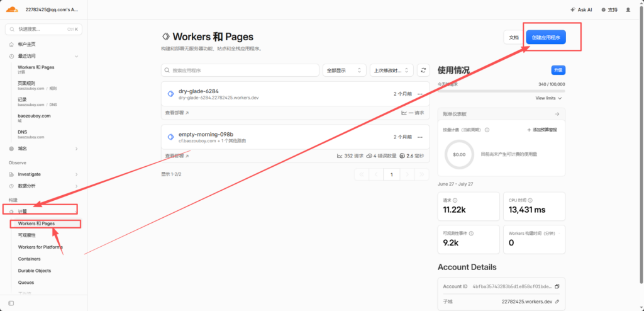Click info icon next to 请求
The width and height of the screenshot is (644, 311).
[x=455, y=200]
